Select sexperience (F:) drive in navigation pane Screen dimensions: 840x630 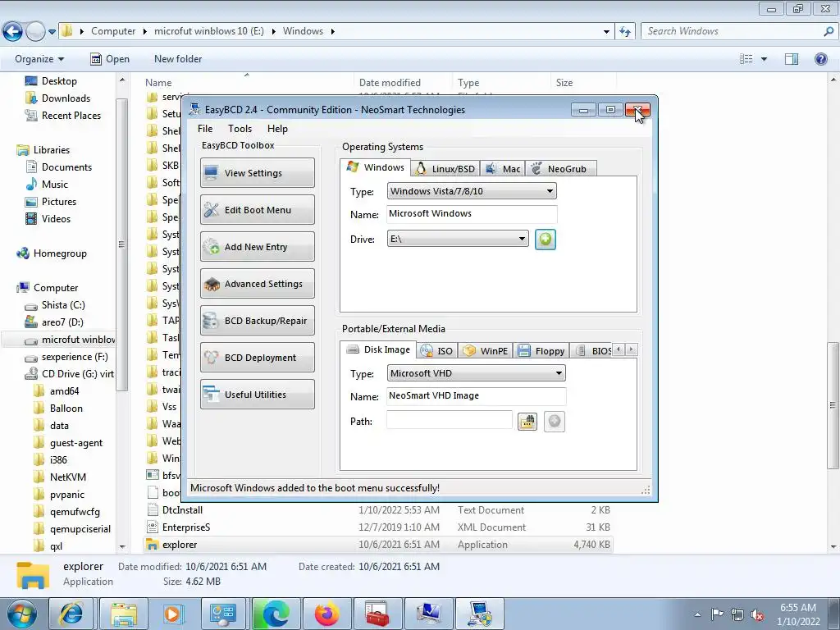[x=75, y=357]
